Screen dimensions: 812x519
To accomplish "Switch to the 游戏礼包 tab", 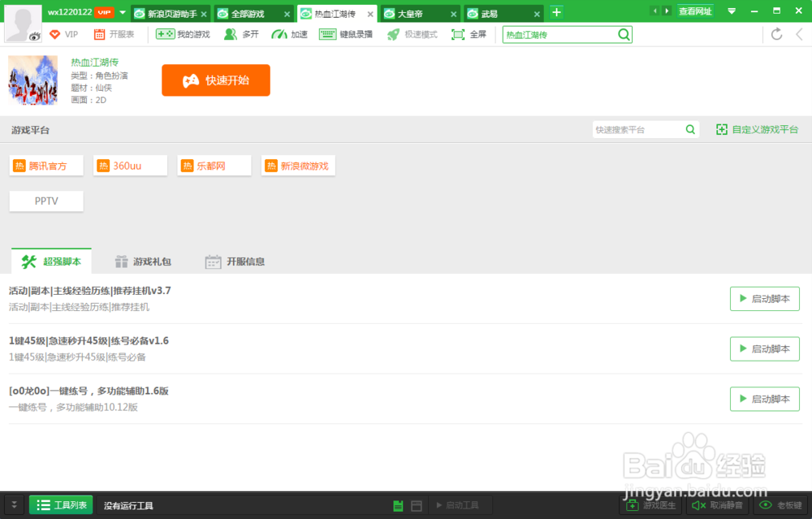I will point(143,262).
